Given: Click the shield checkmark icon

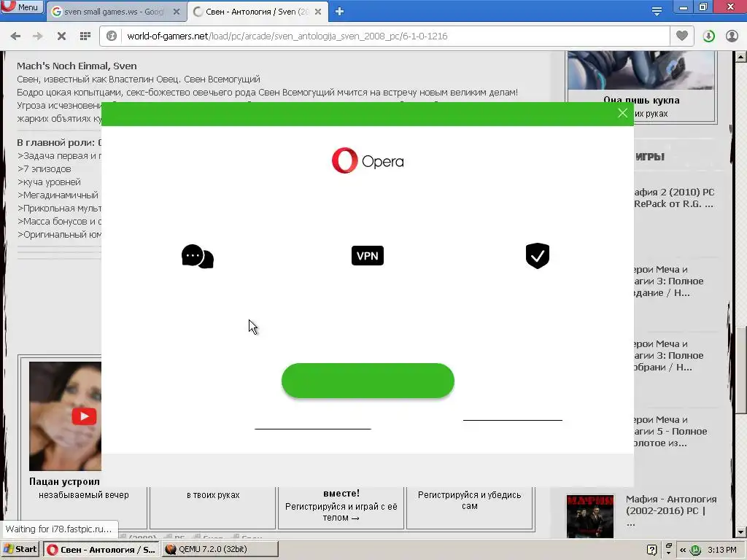Looking at the screenshot, I should pos(538,256).
